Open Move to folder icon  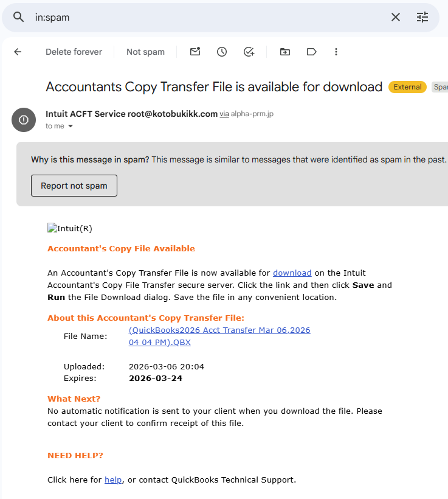click(x=285, y=52)
